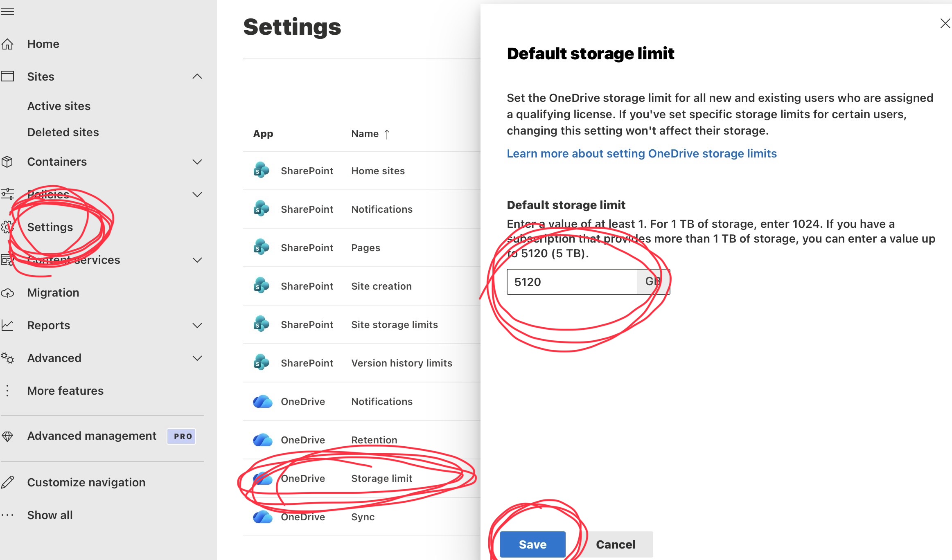Open the OneDrive storage limits help link
This screenshot has height=560, width=952.
tap(641, 153)
